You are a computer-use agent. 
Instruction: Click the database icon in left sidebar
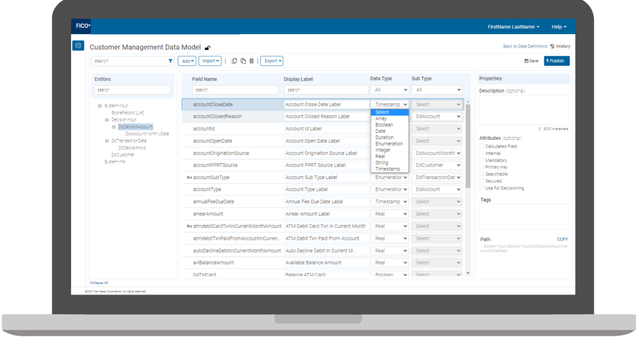[78, 46]
